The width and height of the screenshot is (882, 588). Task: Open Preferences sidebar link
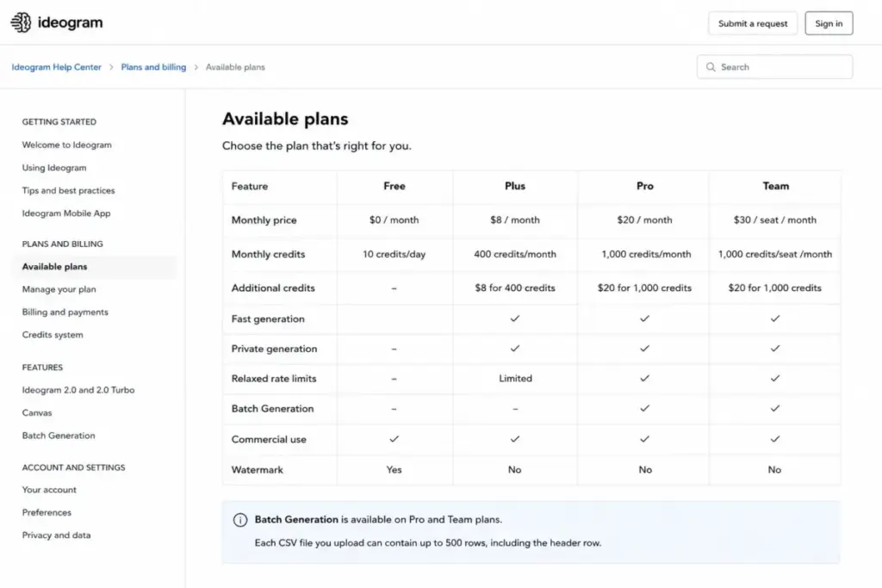[47, 512]
